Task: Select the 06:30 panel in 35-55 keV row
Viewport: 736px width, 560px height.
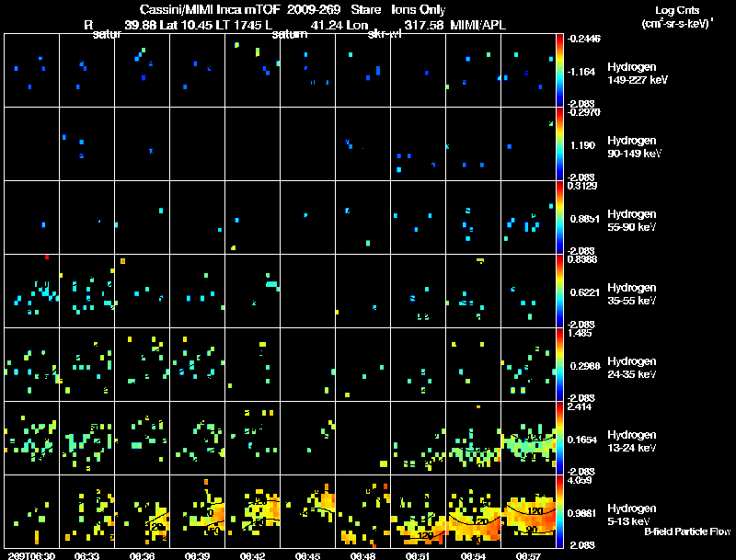Action: point(31,291)
